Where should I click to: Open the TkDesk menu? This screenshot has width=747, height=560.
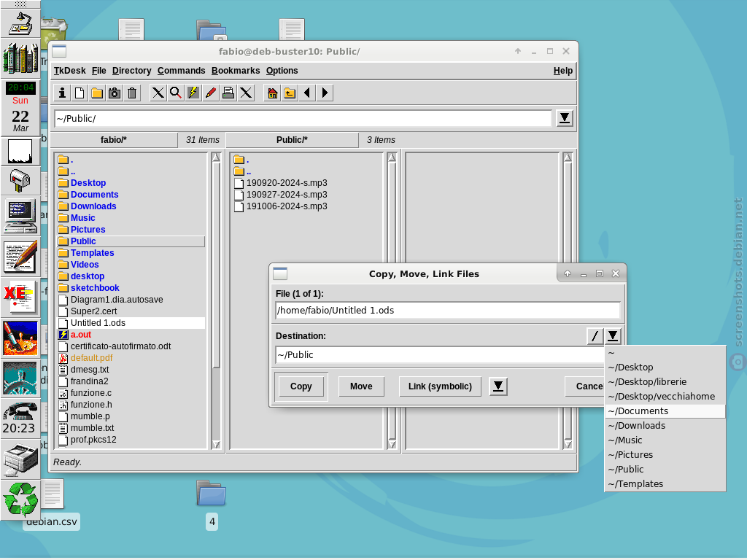click(69, 71)
